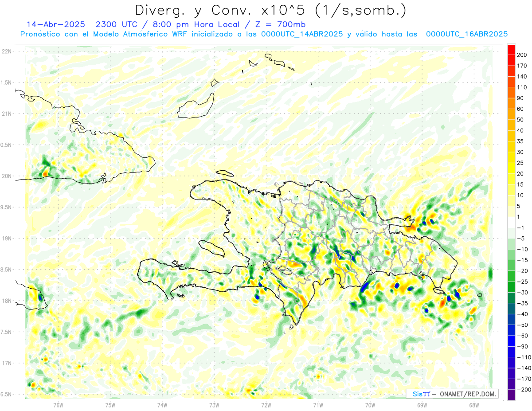
Task: Click the "-1" colorbar value
Action: (x=521, y=228)
